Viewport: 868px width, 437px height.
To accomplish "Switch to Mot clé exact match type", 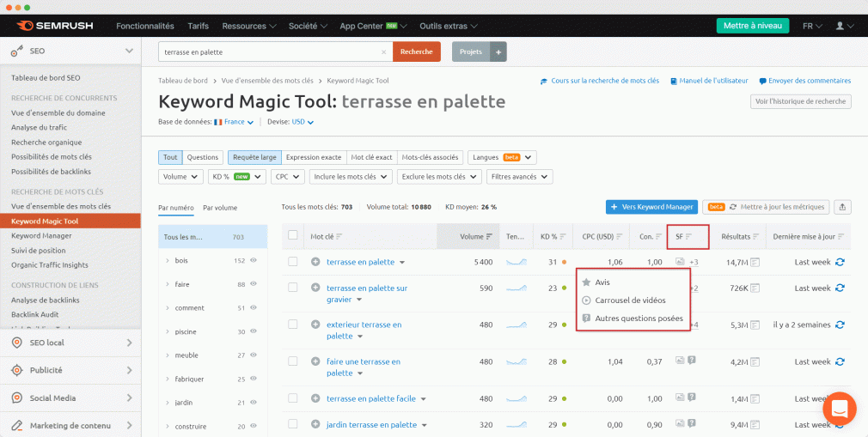I will pos(371,157).
